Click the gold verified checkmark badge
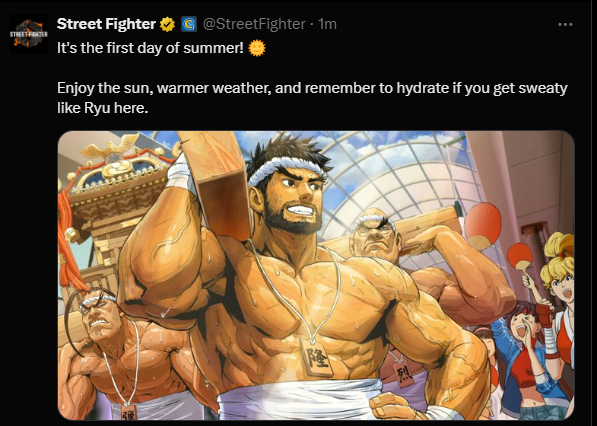The height and width of the screenshot is (426, 597). click(167, 24)
